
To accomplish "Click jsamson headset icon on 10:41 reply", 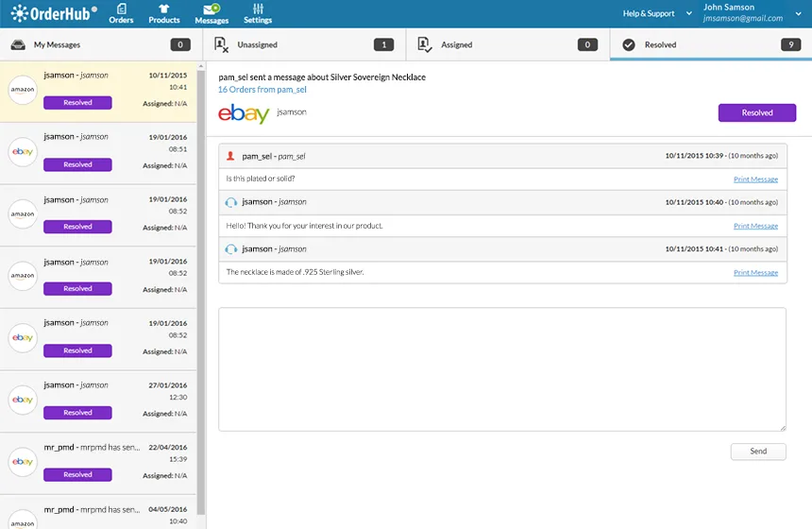I will coord(231,249).
